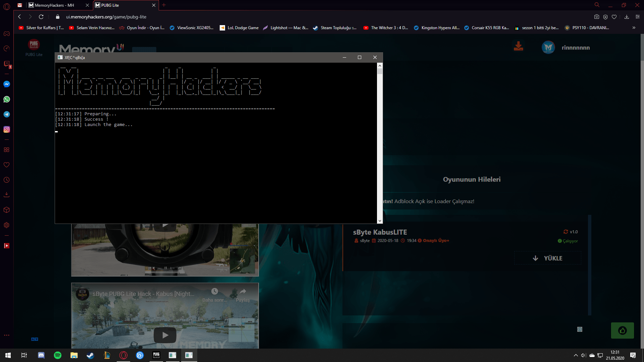
Task: Close the MemoryHackers - MH tab
Action: (87, 5)
